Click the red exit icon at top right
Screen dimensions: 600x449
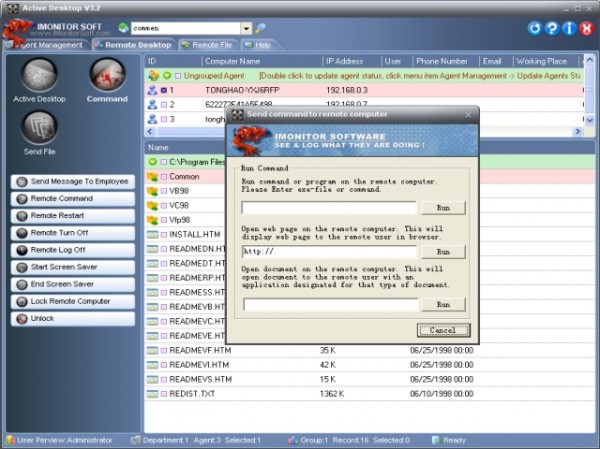pos(586,28)
